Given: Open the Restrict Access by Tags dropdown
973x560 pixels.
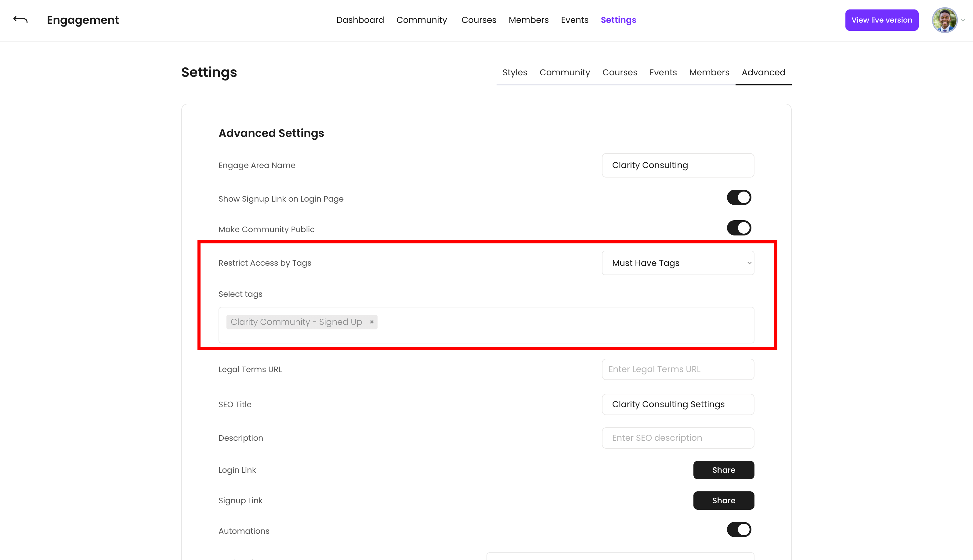Looking at the screenshot, I should tap(678, 263).
